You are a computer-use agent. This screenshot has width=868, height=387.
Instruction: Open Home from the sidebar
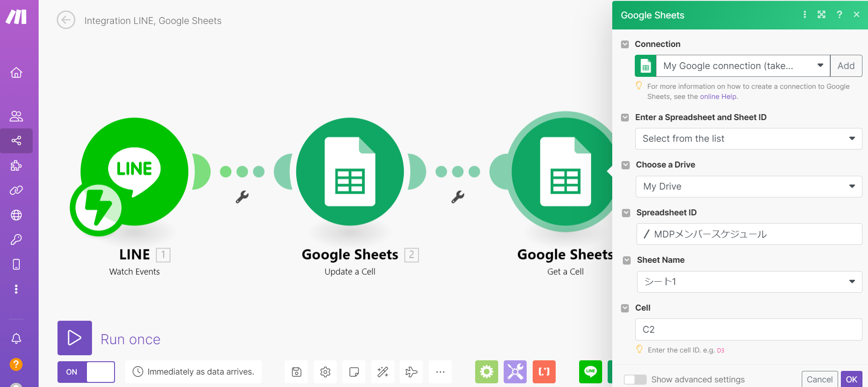coord(16,73)
